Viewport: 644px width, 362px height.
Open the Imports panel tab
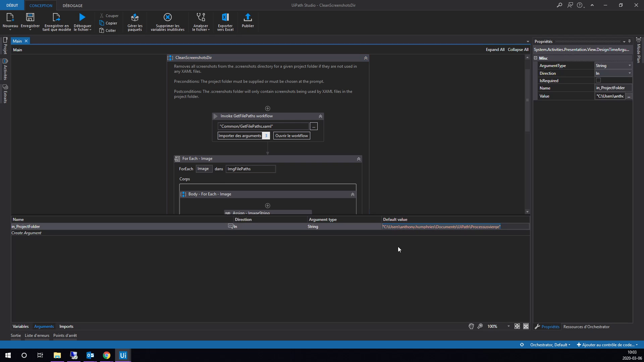coord(66,326)
